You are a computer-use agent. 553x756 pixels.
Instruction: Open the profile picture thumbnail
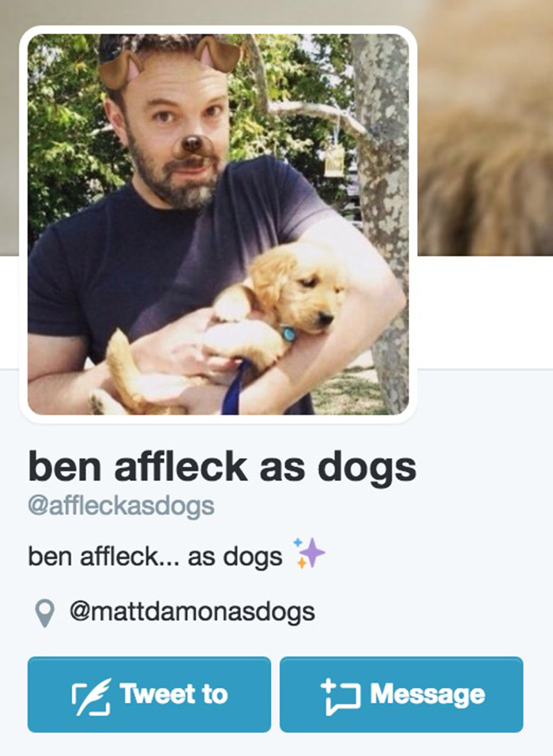click(218, 224)
